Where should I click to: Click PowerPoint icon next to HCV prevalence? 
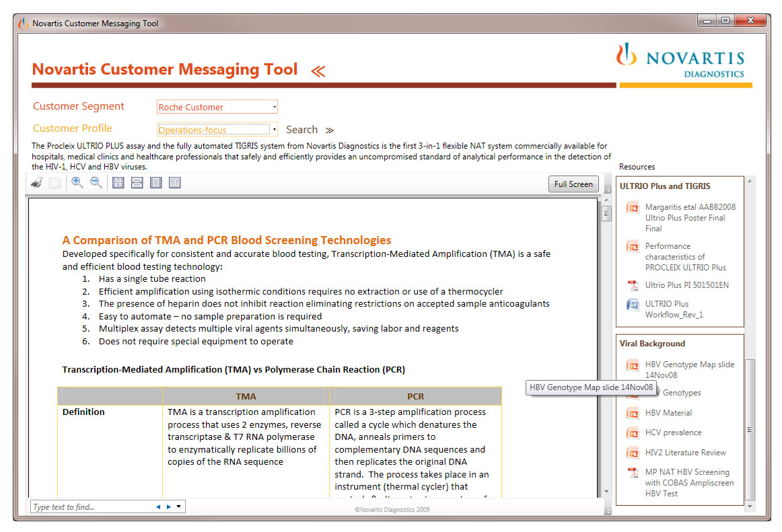(633, 433)
